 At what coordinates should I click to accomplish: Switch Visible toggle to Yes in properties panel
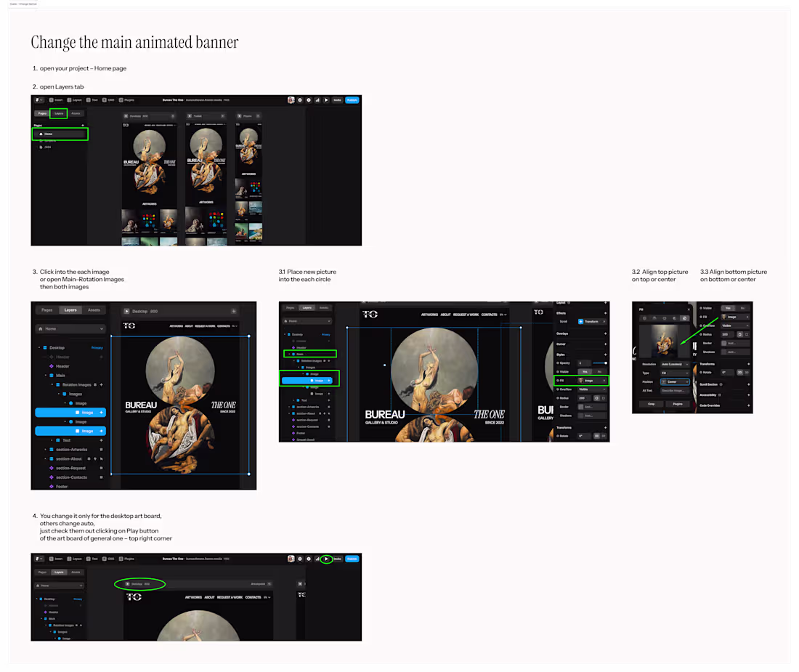click(728, 308)
